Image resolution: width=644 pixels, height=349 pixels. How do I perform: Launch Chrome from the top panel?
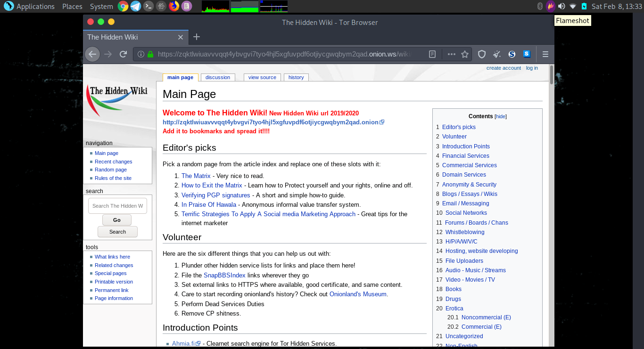[123, 6]
